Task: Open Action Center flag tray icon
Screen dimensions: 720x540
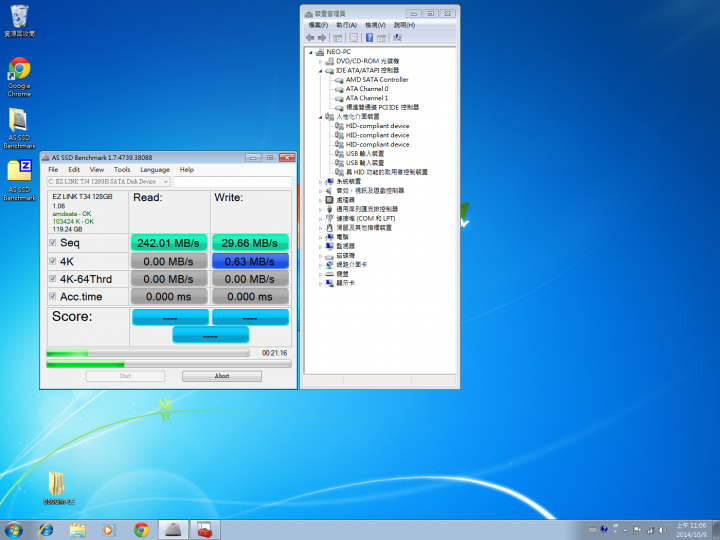Action: 637,530
